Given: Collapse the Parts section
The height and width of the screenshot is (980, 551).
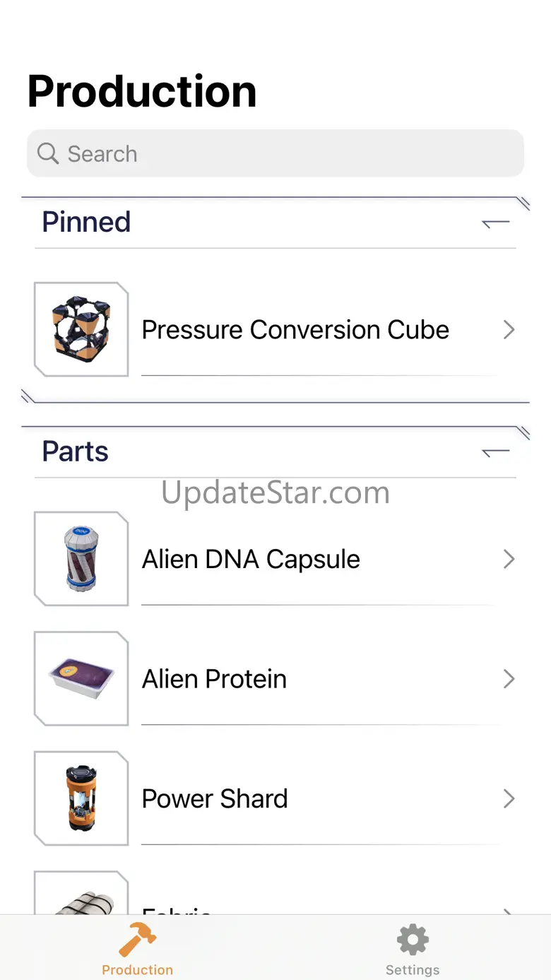Looking at the screenshot, I should coord(495,452).
